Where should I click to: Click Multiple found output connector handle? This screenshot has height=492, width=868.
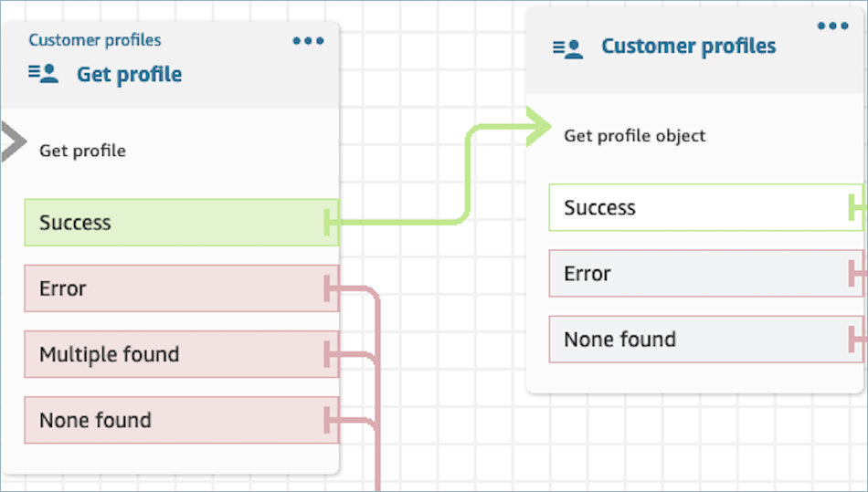tap(329, 354)
